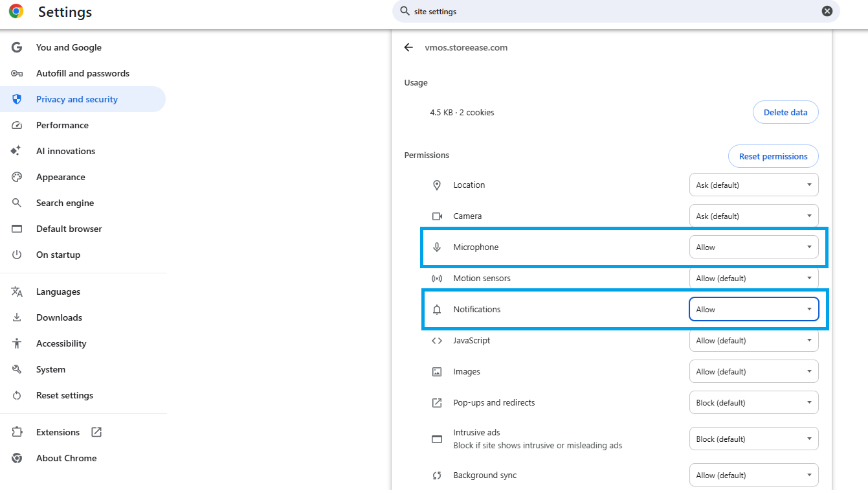868x493 pixels.
Task: Go to Performance settings
Action: [83, 125]
